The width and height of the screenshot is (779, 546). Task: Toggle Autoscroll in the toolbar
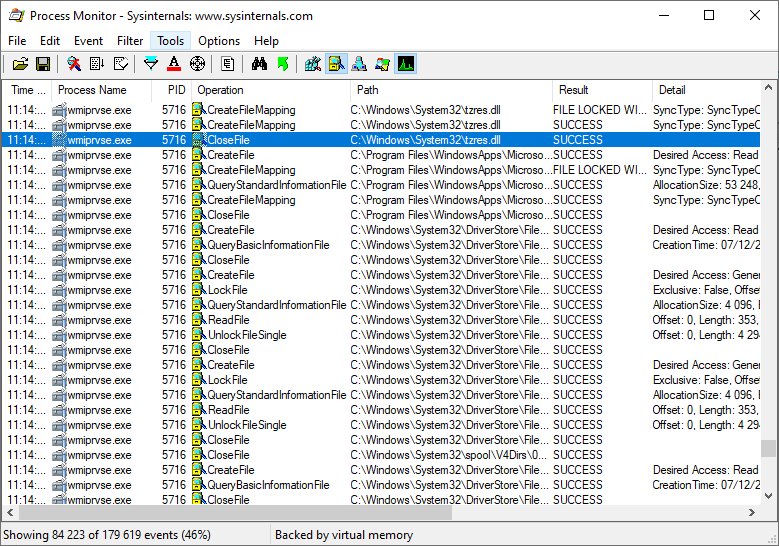(97, 64)
